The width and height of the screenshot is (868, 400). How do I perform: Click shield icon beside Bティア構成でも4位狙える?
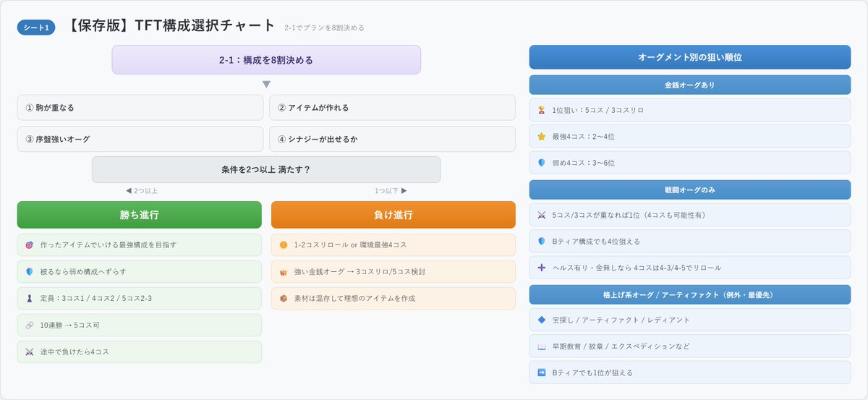(x=542, y=242)
